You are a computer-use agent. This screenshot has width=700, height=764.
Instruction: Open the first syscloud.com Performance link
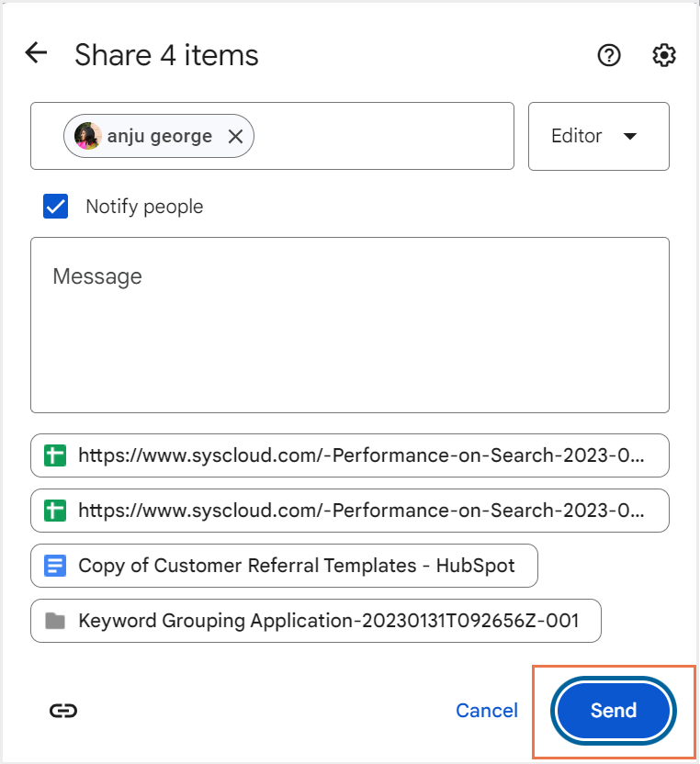[x=349, y=455]
